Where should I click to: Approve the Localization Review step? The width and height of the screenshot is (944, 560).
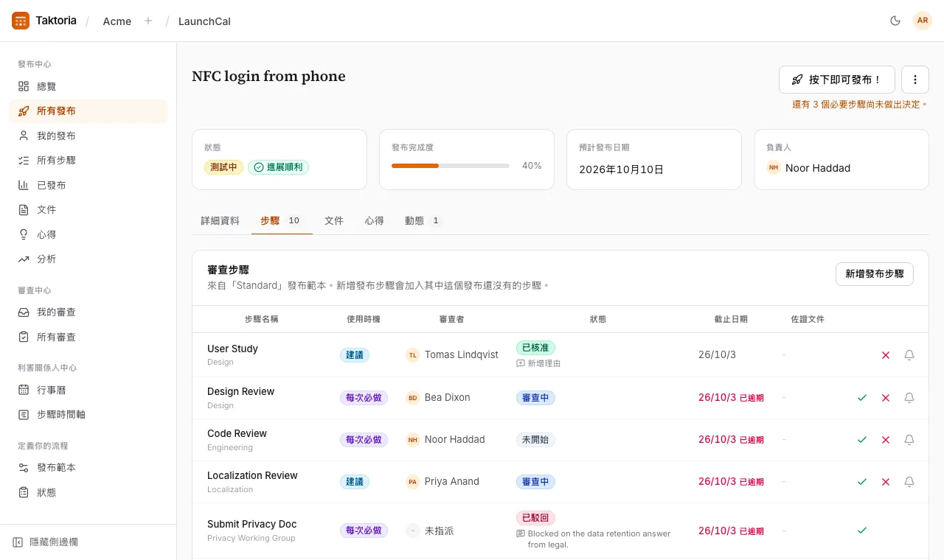click(862, 482)
